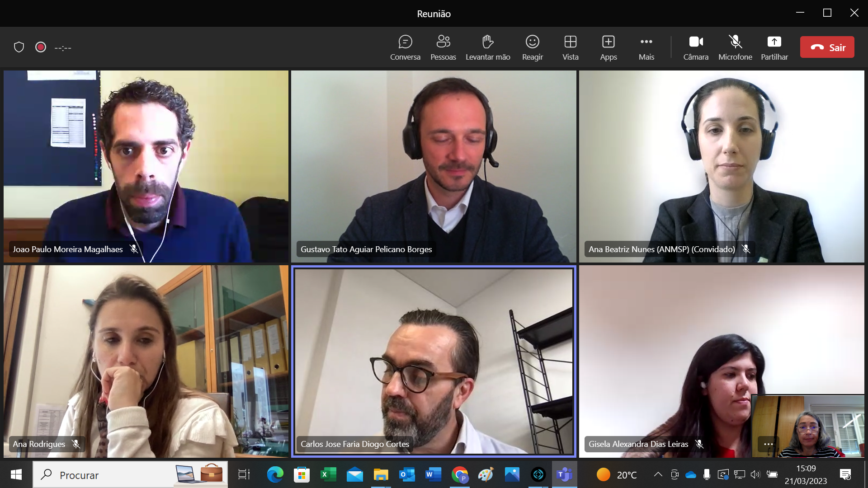The width and height of the screenshot is (868, 488).
Task: Open Paint from taskbar
Action: coord(486,474)
